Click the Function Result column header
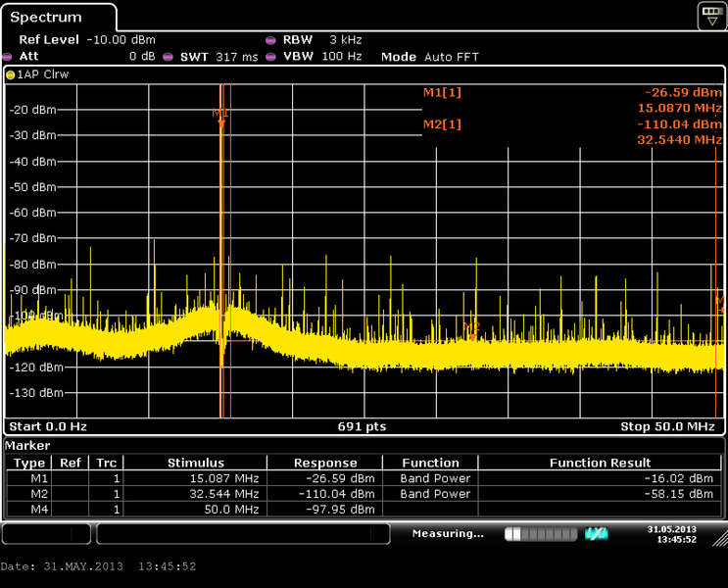 (600, 463)
